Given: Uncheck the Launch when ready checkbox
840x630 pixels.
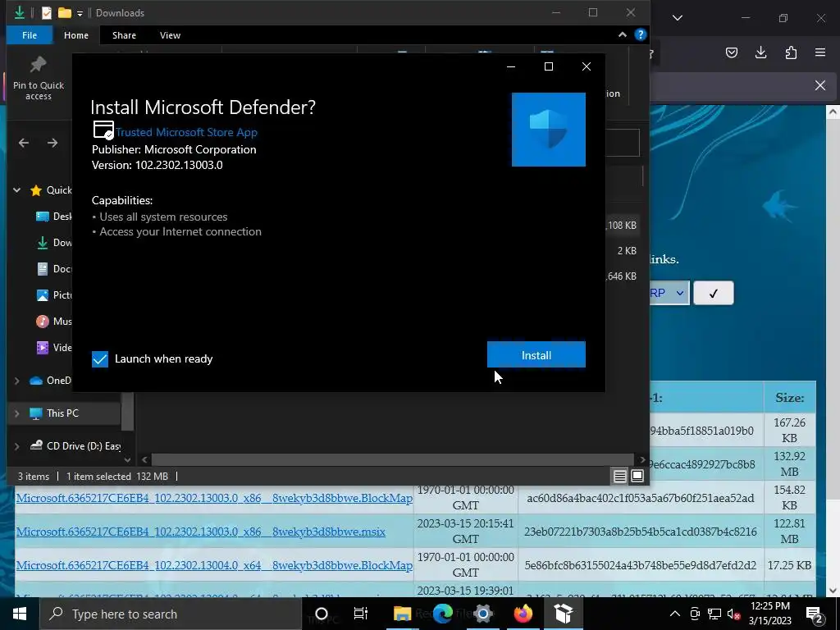Looking at the screenshot, I should click(99, 359).
